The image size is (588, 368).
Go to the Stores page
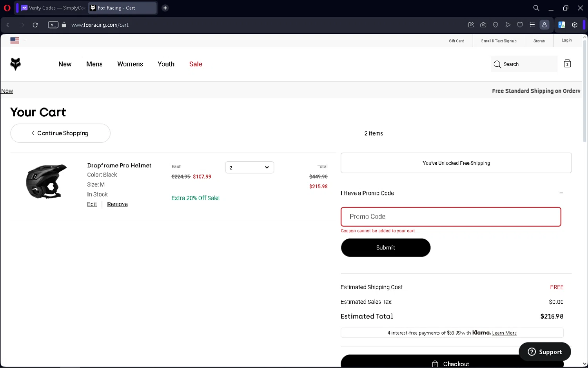pyautogui.click(x=539, y=41)
